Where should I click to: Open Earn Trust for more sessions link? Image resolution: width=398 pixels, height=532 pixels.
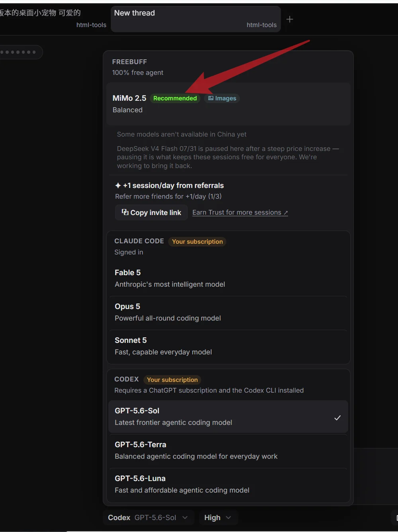click(x=240, y=213)
